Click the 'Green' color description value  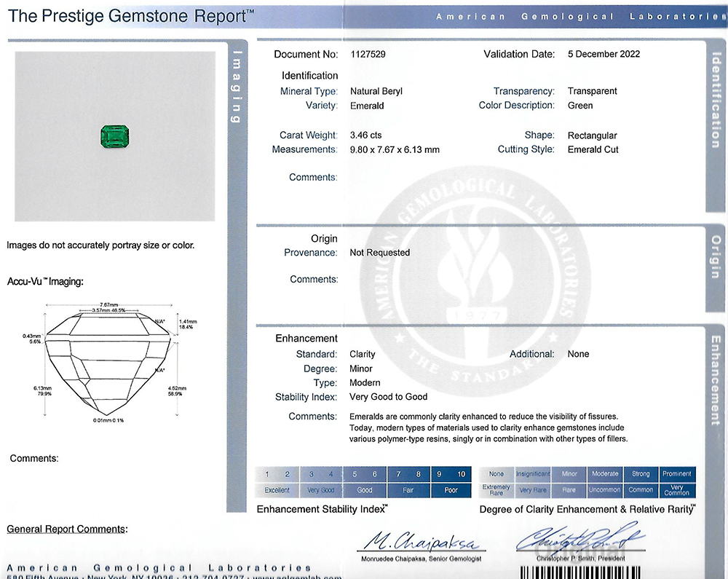pos(580,106)
